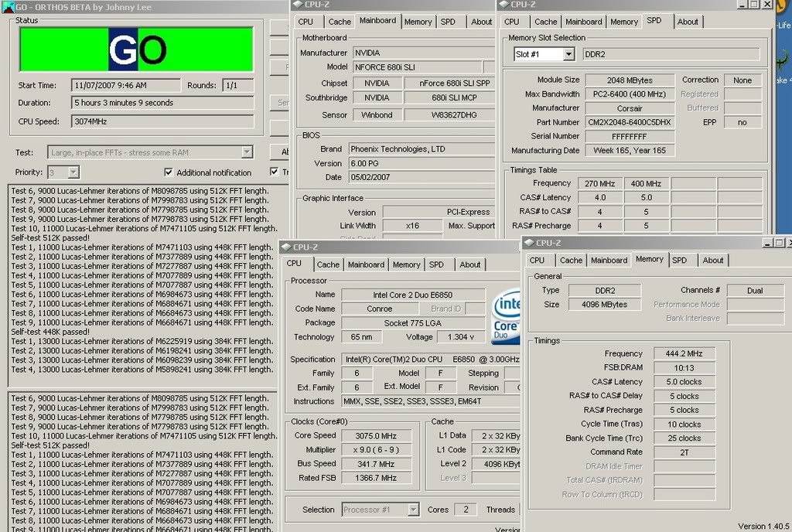This screenshot has height=532, width=792.
Task: Open Cache tab in CPU-Z Processor window
Action: pos(328,264)
